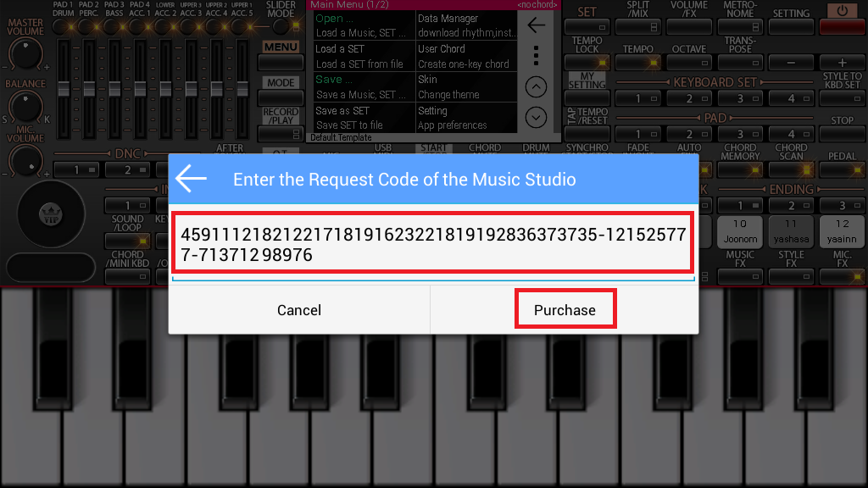This screenshot has height=488, width=868.
Task: Toggle the Tempo Lock button
Action: pyautogui.click(x=587, y=63)
